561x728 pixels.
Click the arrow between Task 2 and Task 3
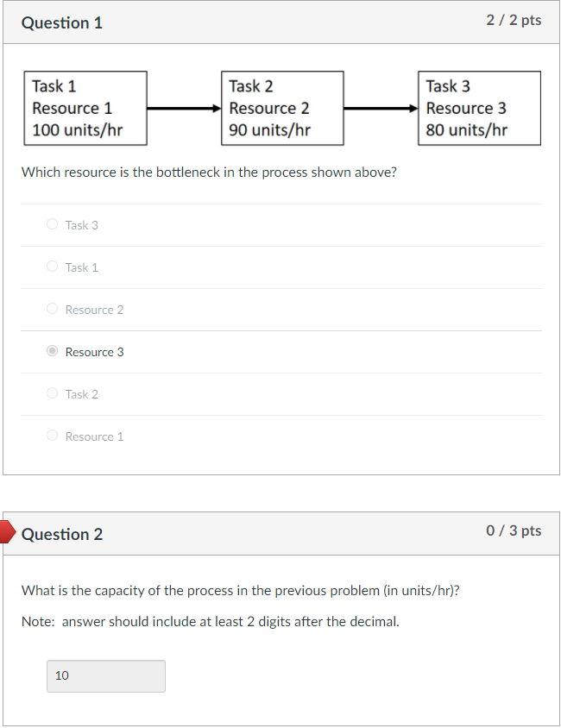(380, 108)
